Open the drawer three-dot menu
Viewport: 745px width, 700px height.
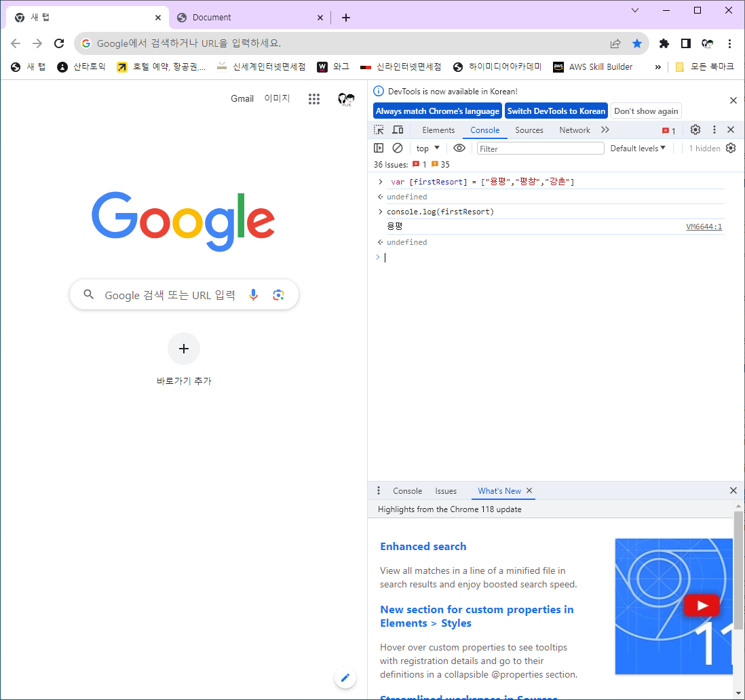coord(378,490)
